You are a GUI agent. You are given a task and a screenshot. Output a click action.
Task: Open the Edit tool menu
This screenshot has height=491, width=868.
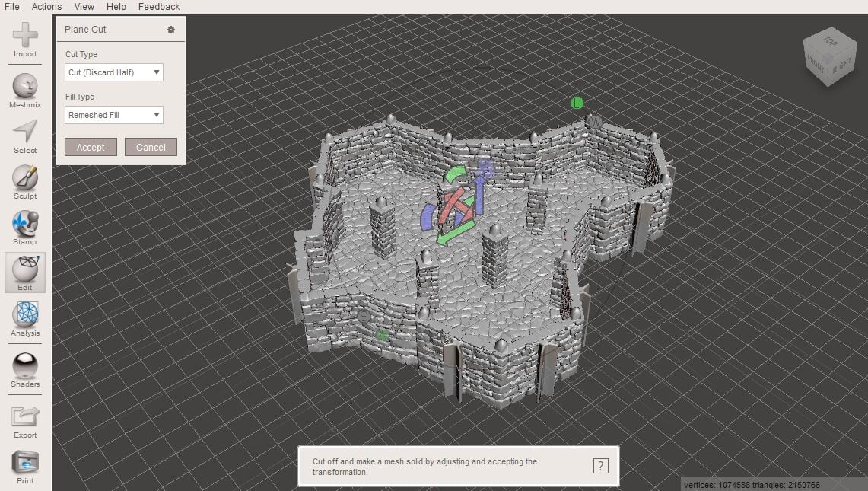pyautogui.click(x=25, y=273)
